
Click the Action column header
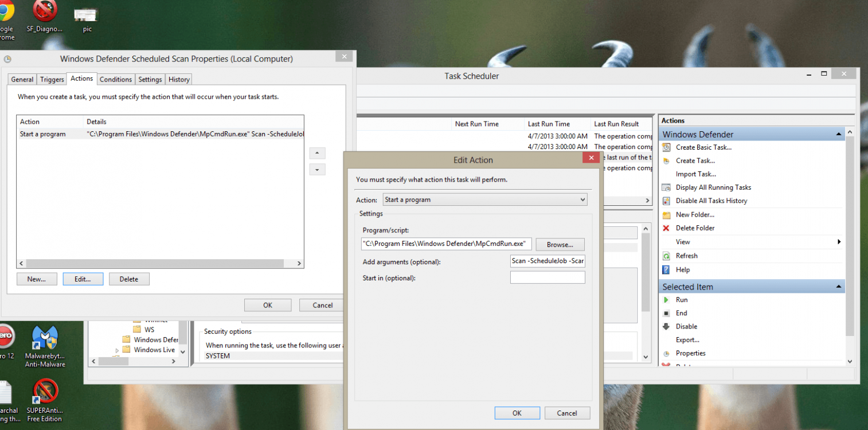point(50,122)
